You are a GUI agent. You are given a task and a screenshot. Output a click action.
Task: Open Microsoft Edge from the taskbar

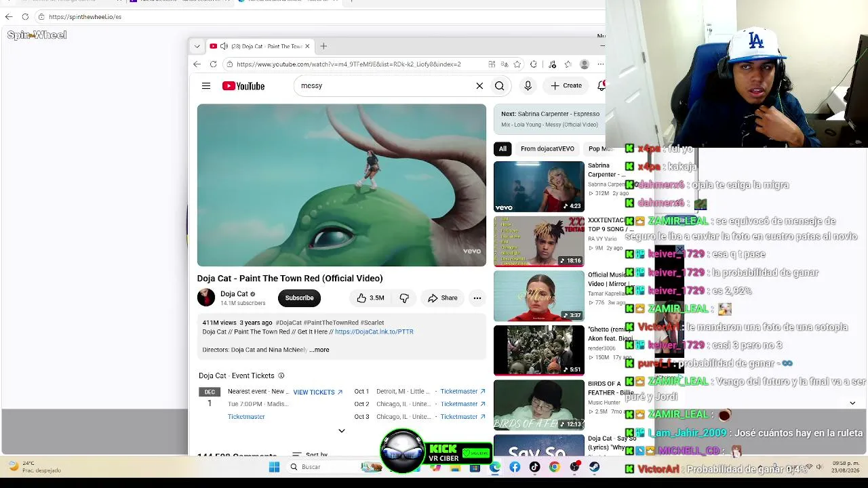(x=495, y=467)
